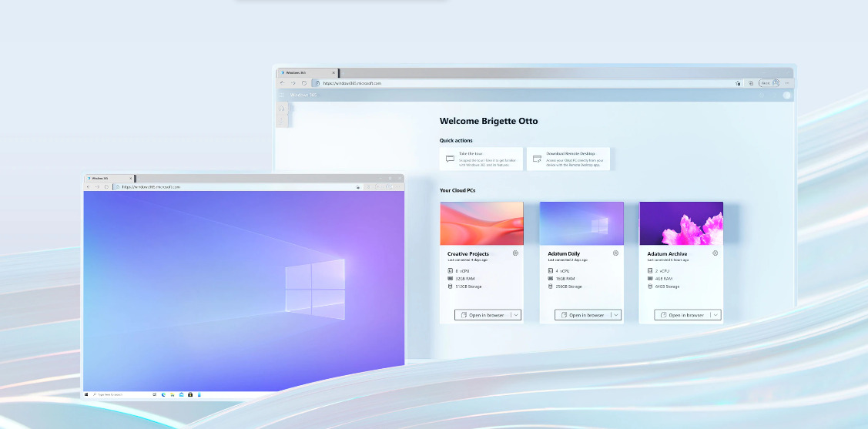Open Microsoft Store from the Cloud PC taskbar
The width and height of the screenshot is (868, 429).
coord(190,394)
